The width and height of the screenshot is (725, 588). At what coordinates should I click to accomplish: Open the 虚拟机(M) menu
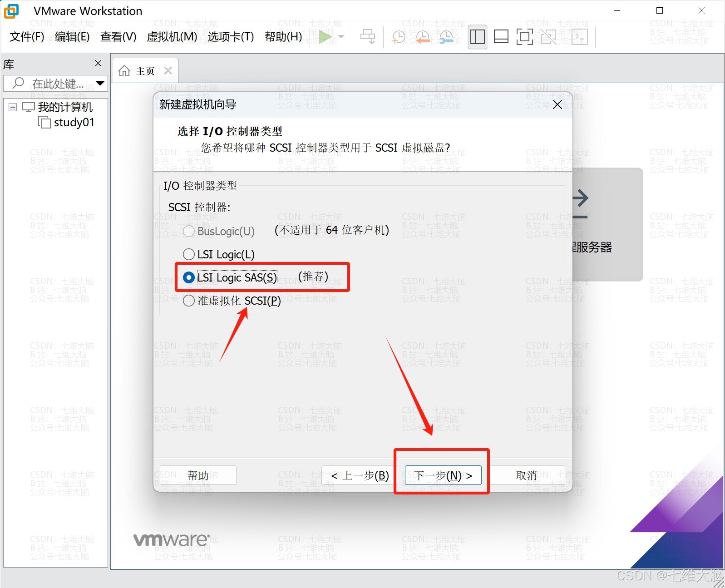172,37
